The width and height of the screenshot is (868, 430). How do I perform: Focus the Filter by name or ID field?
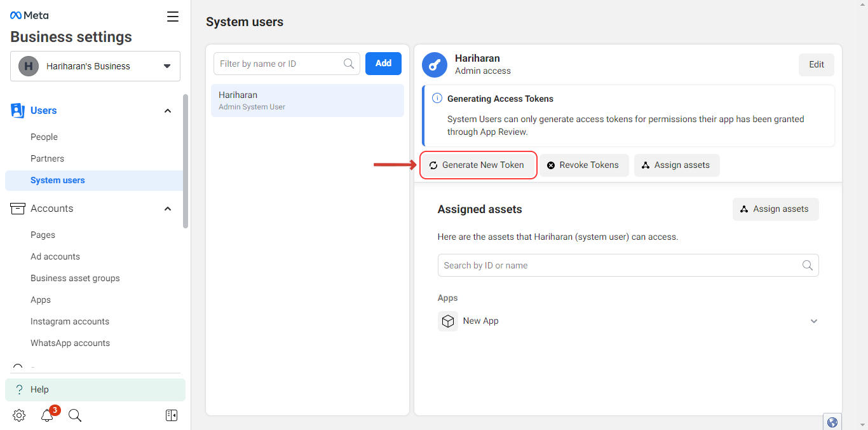pos(287,64)
